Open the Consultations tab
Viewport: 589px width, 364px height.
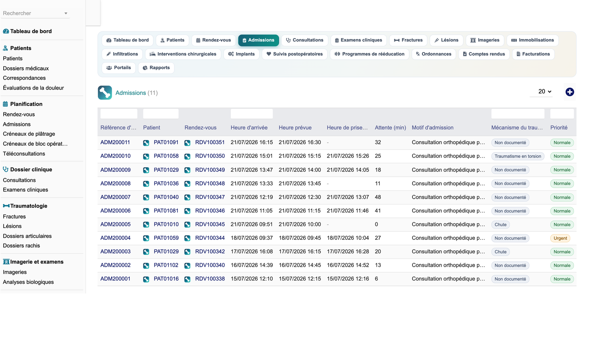(x=304, y=40)
